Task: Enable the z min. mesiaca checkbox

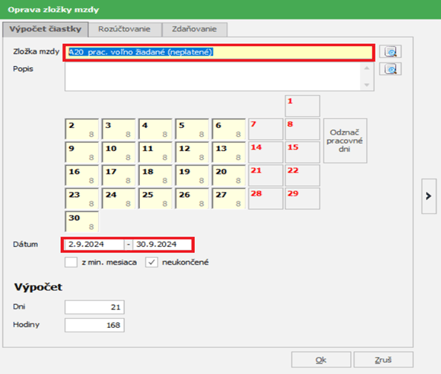Action: (x=71, y=262)
